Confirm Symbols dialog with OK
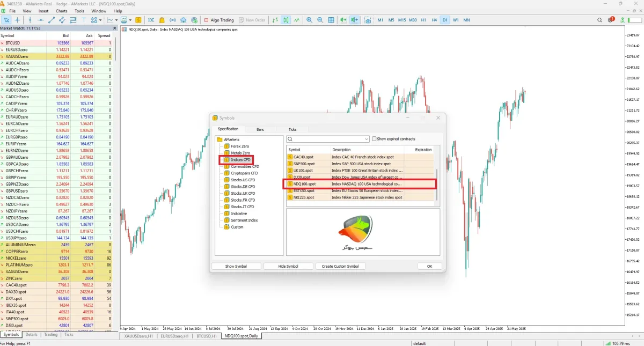This screenshot has height=346, width=644. (x=430, y=266)
